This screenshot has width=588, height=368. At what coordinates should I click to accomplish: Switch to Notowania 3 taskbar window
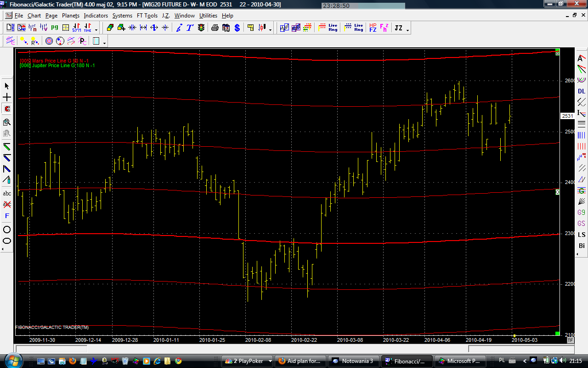353,361
